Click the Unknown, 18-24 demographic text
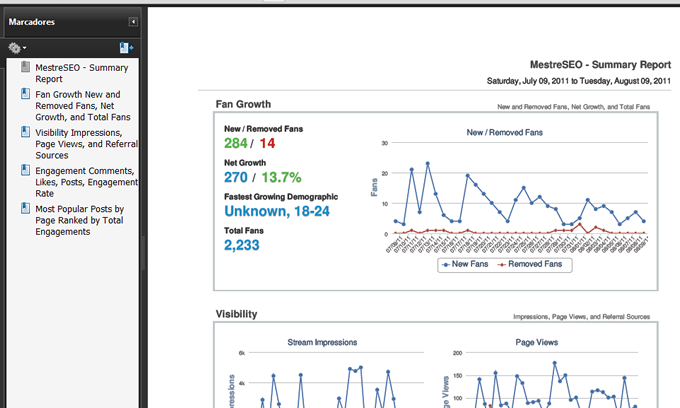 tap(283, 211)
